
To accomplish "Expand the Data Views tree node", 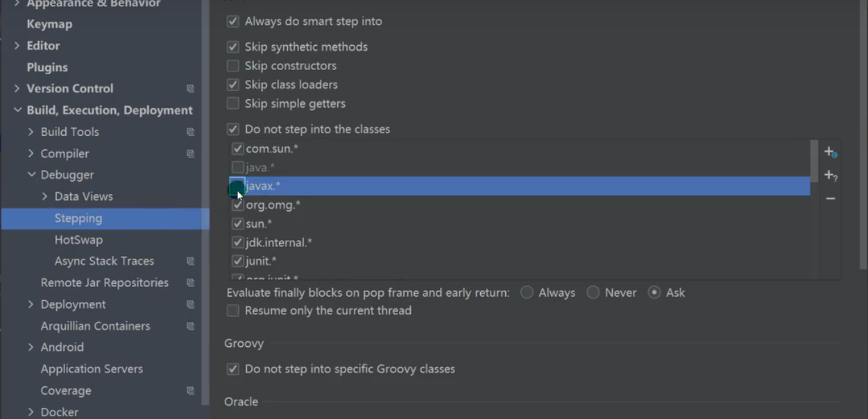I will coord(45,196).
